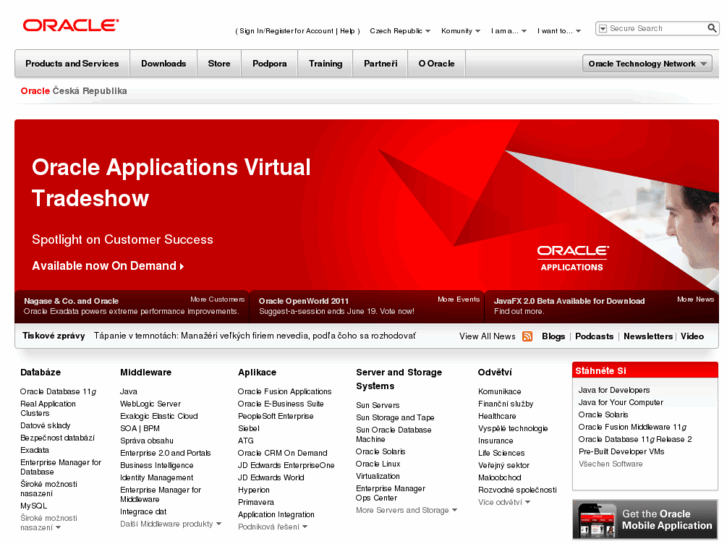
Task: Expand the Czech Republic country dropdown
Action: (400, 31)
